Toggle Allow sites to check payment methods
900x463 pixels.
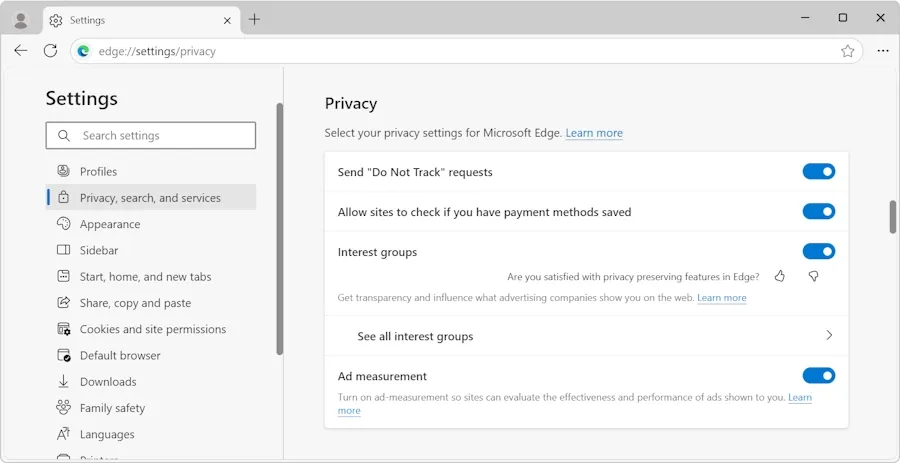tap(818, 212)
